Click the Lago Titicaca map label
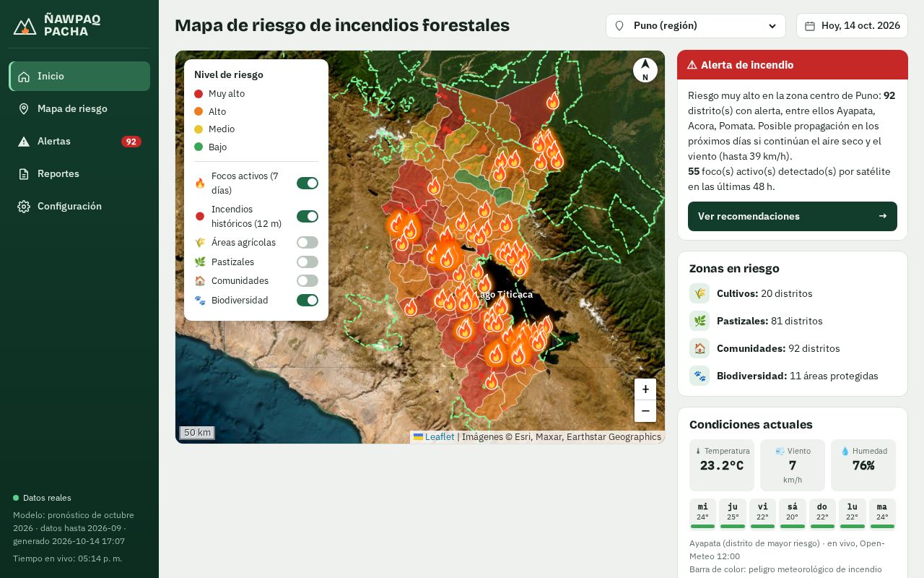This screenshot has height=578, width=924. 505,295
